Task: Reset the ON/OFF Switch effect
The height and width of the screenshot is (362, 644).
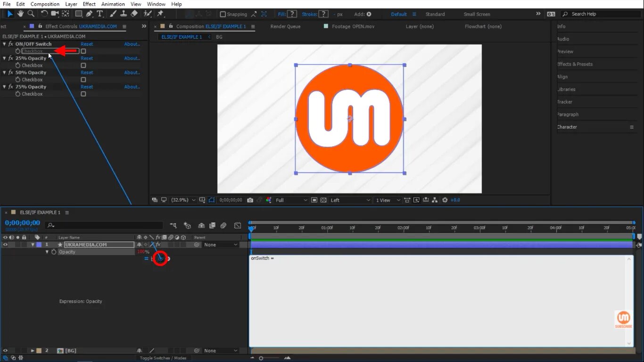Action: (87, 44)
